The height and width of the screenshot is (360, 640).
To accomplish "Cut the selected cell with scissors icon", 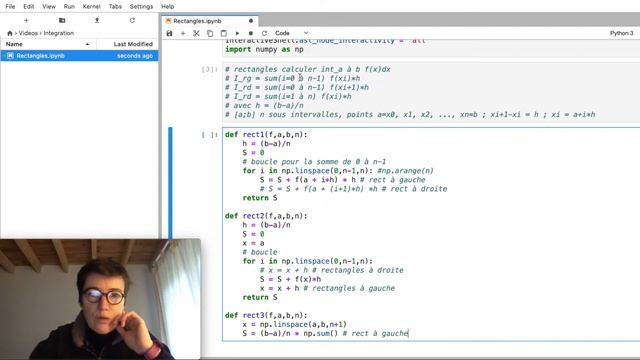I will tap(196, 33).
